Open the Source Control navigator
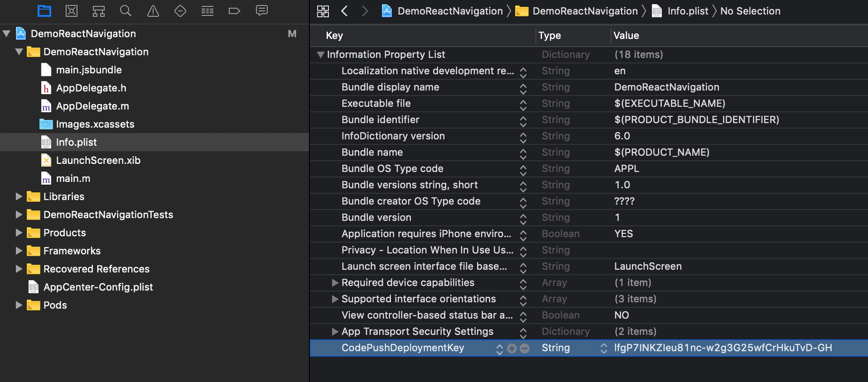Screen dimensions: 868x382 click(x=72, y=11)
